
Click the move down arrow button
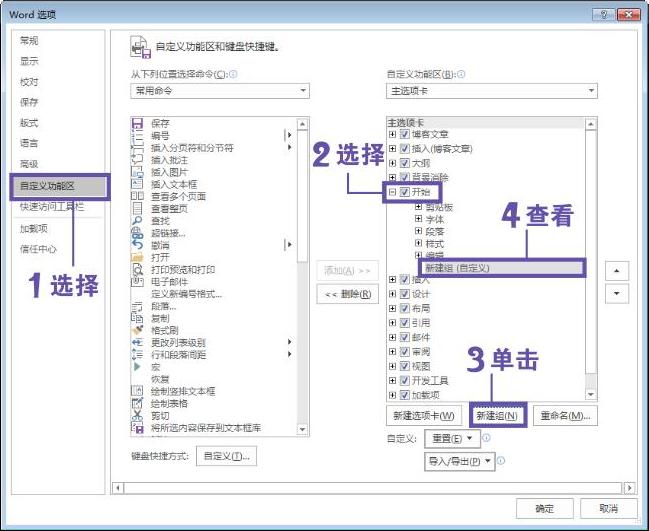point(617,293)
